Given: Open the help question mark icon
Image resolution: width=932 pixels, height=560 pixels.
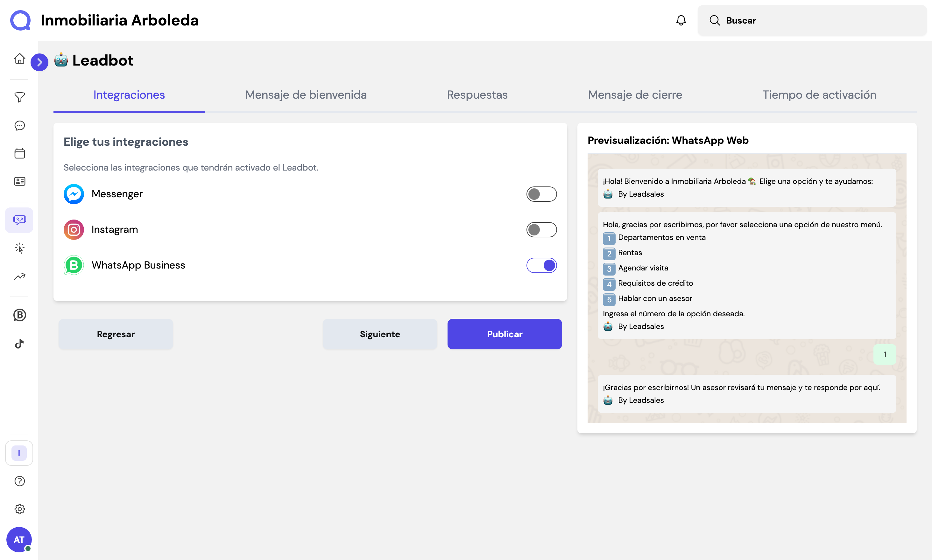Looking at the screenshot, I should click(20, 481).
